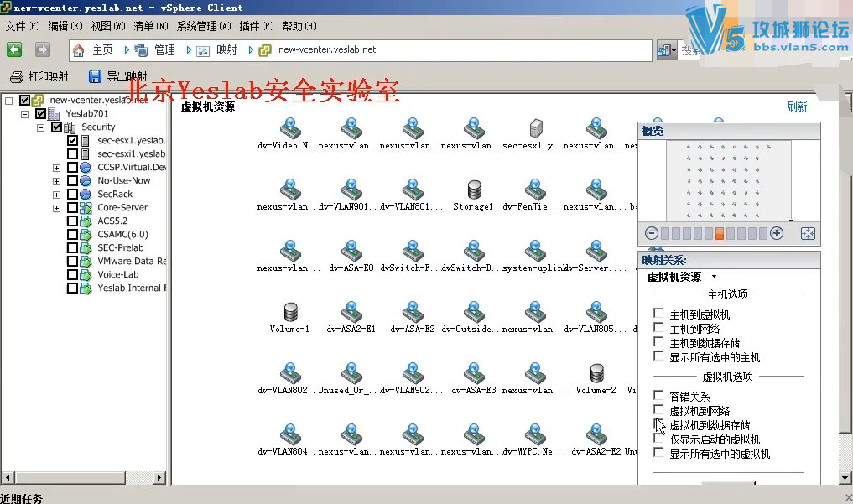Viewport: 853px width, 504px height.
Task: Check the sec-esxi1.yeslab host checkbox
Action: (x=72, y=153)
